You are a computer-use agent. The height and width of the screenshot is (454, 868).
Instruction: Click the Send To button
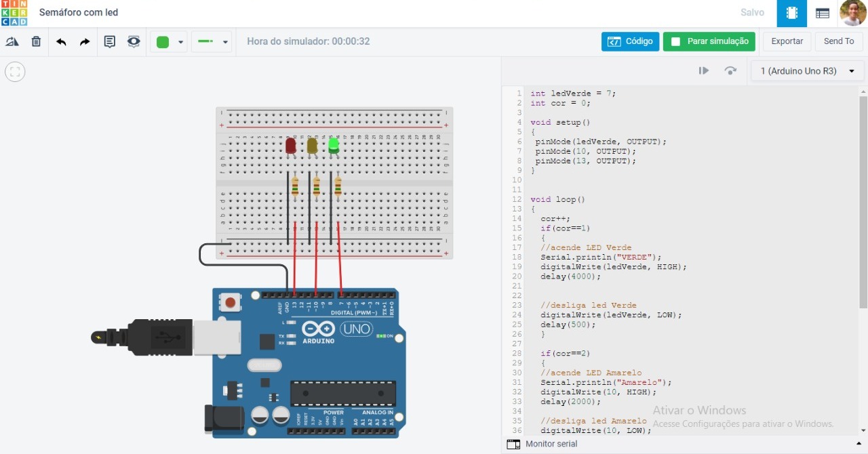(x=839, y=41)
